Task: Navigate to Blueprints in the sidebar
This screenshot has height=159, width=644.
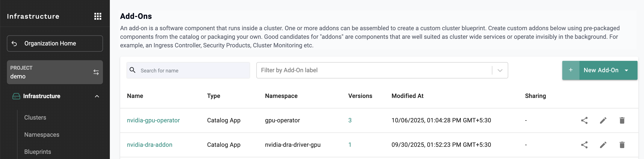Action: (x=38, y=152)
